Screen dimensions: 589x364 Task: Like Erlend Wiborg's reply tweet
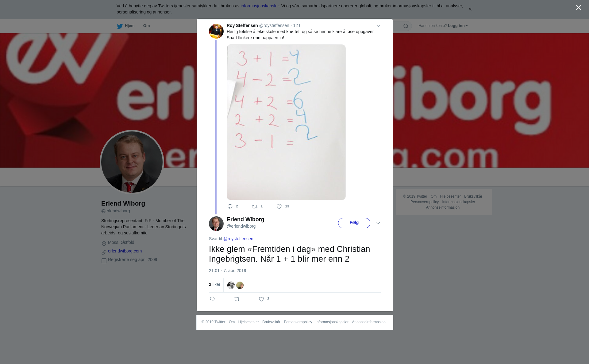click(261, 299)
